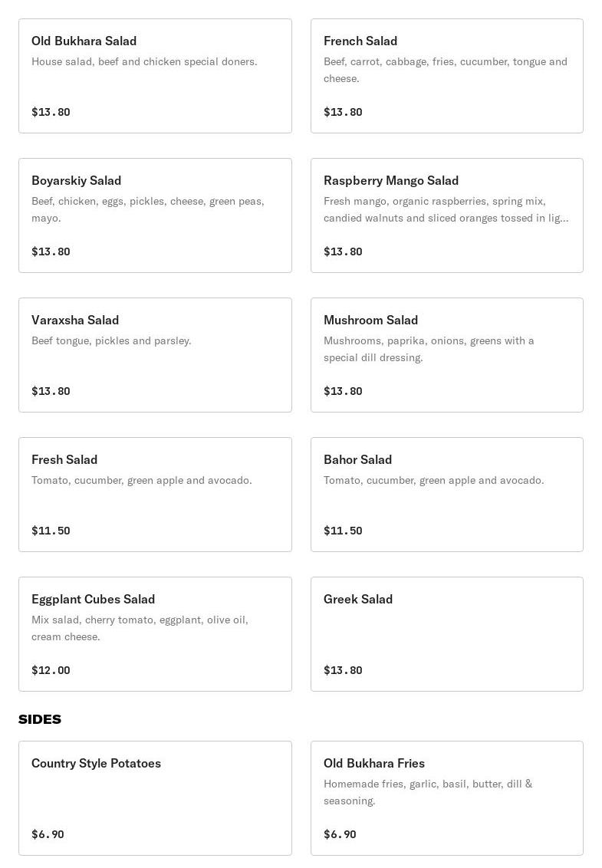Click the SIDES section heading
The height and width of the screenshot is (868, 602).
click(x=40, y=719)
